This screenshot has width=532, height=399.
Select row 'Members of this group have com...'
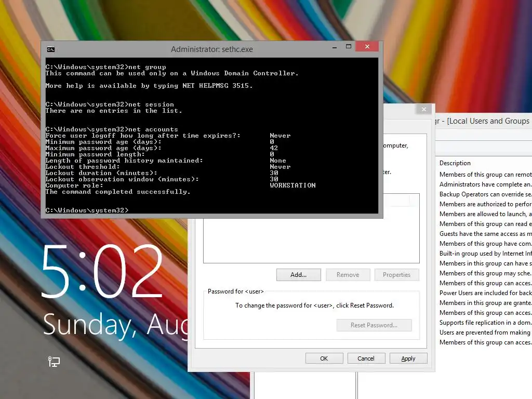485,243
